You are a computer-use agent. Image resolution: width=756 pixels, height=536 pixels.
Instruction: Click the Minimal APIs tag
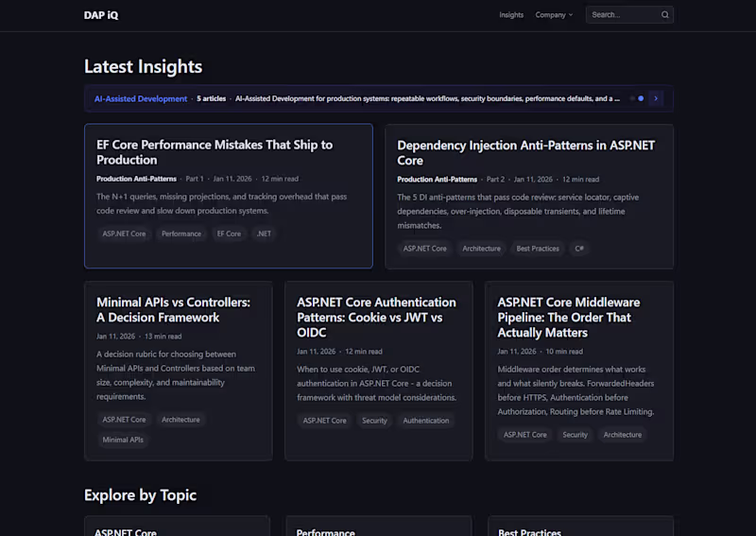124,440
